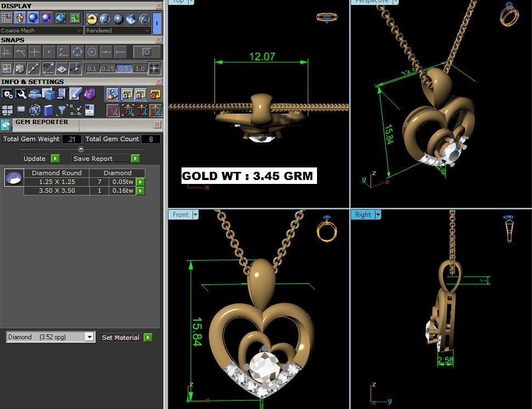
Task: Close the Display panel
Action: pyautogui.click(x=159, y=6)
